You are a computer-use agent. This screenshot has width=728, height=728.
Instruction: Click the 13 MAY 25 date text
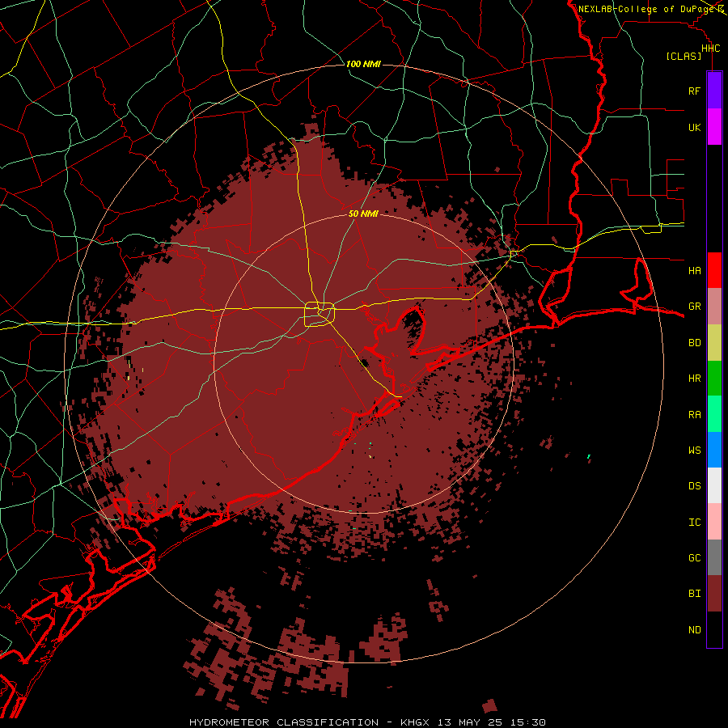pyautogui.click(x=470, y=722)
